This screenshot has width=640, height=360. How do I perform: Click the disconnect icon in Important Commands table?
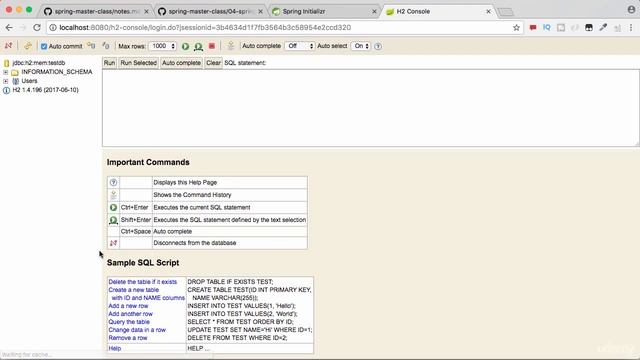tap(113, 243)
